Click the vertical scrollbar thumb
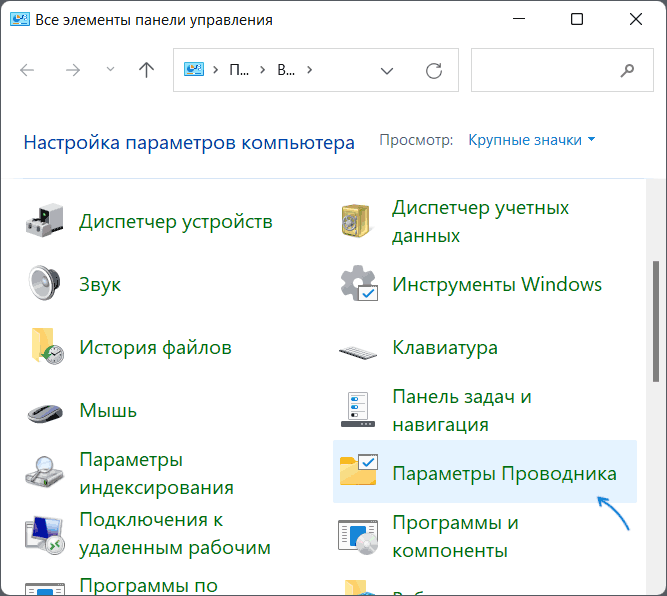The height and width of the screenshot is (596, 667). (x=656, y=322)
